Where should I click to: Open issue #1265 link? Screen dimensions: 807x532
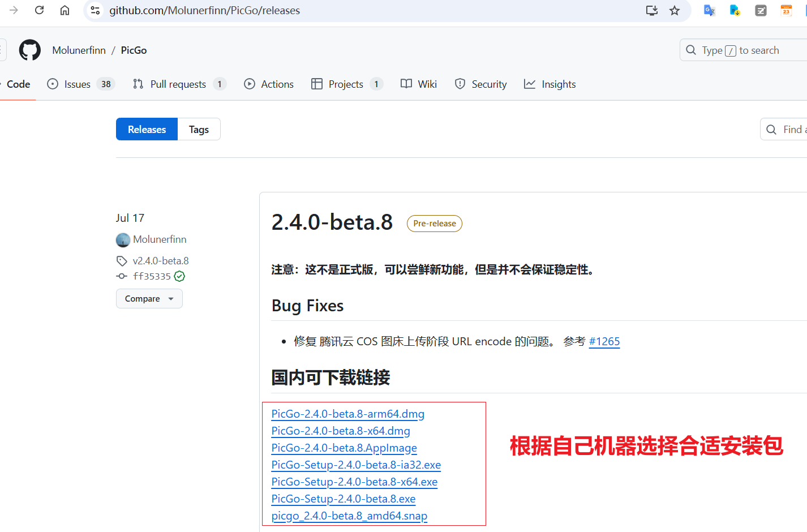pos(604,341)
